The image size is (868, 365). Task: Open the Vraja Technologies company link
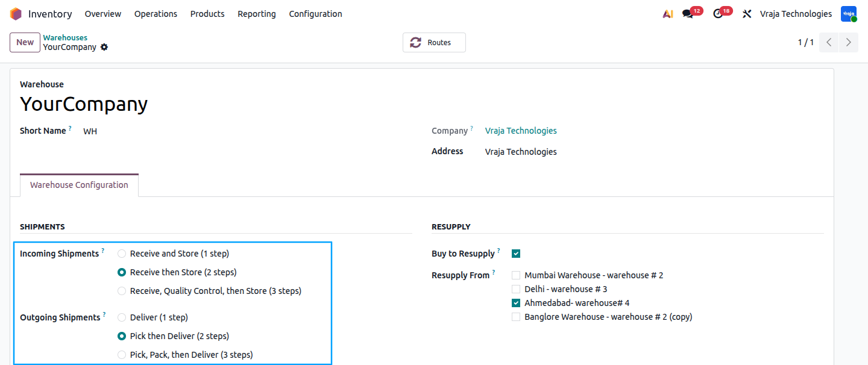coord(521,131)
